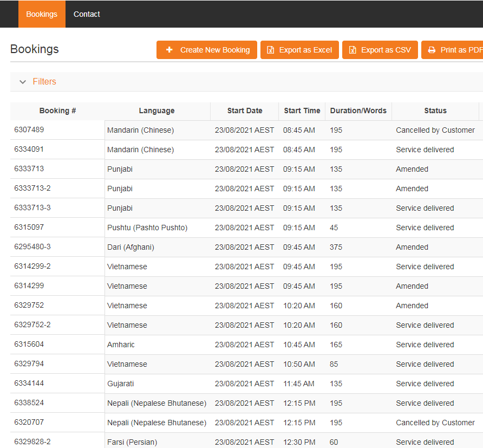
Task: Open the Contact menu item
Action: pyautogui.click(x=87, y=14)
